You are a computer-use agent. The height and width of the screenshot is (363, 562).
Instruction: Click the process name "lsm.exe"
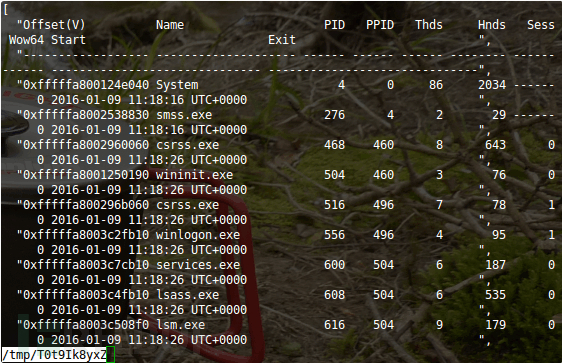(x=180, y=325)
